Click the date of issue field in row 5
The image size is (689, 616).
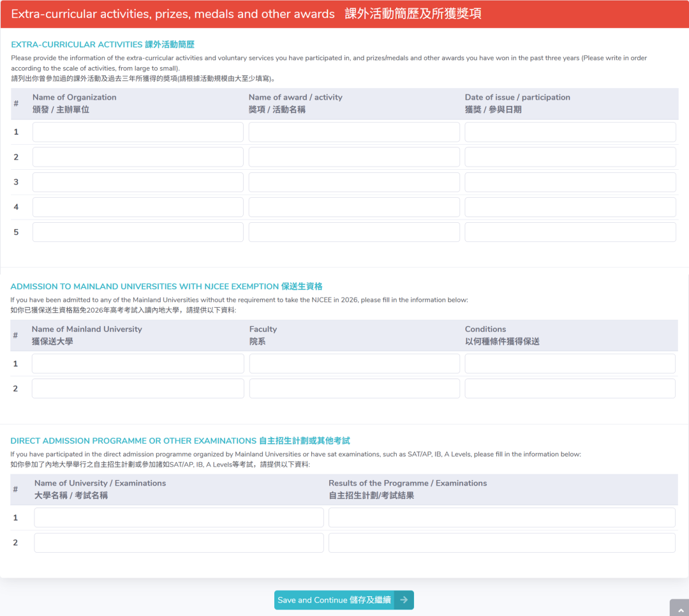(570, 232)
